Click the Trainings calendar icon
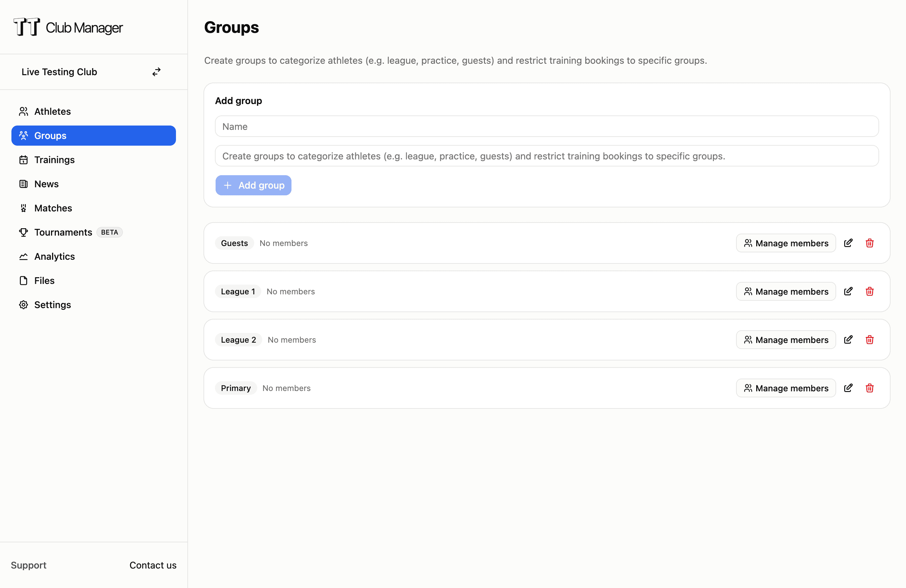This screenshot has height=588, width=906. 24,160
